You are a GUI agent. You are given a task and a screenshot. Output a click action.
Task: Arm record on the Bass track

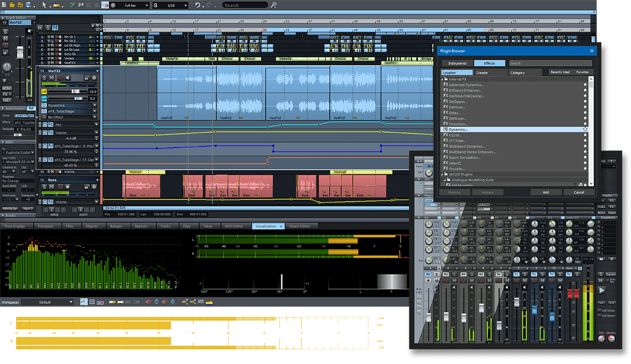pos(61,187)
